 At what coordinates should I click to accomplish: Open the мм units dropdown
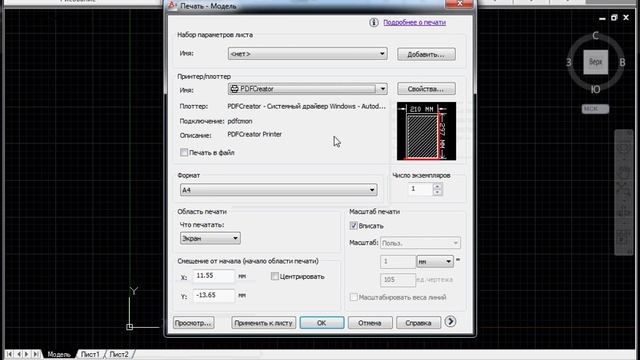pyautogui.click(x=435, y=261)
